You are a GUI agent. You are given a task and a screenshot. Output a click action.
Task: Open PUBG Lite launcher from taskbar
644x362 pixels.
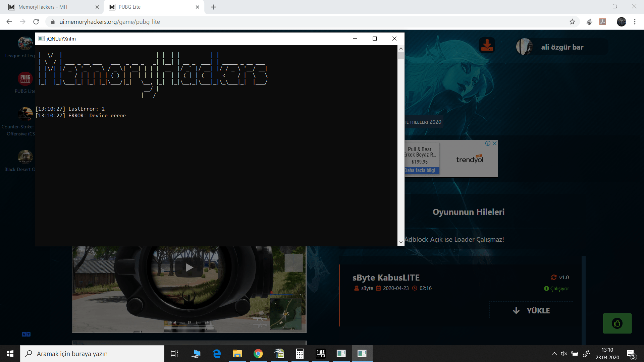click(321, 354)
